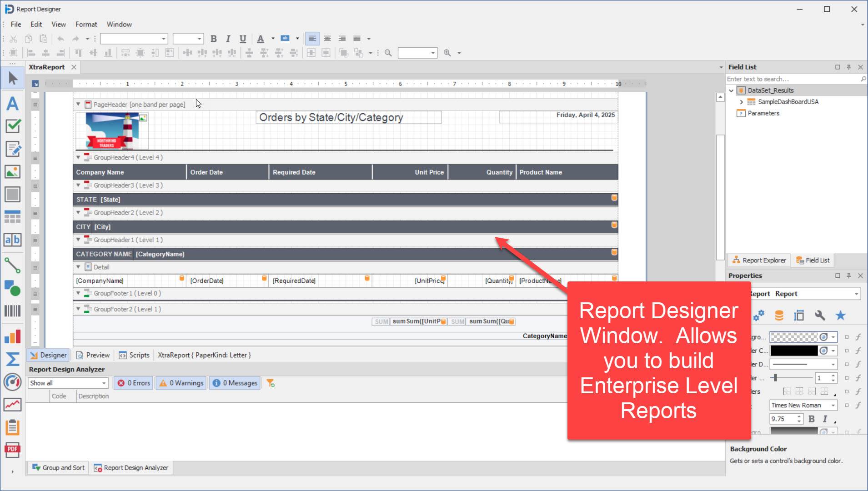This screenshot has width=868, height=491.
Task: Select the PDF Content tool
Action: 12,450
